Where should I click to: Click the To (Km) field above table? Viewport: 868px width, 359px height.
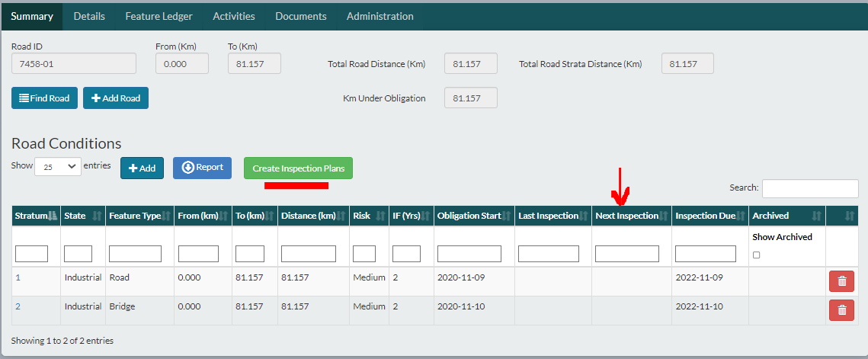tap(255, 64)
